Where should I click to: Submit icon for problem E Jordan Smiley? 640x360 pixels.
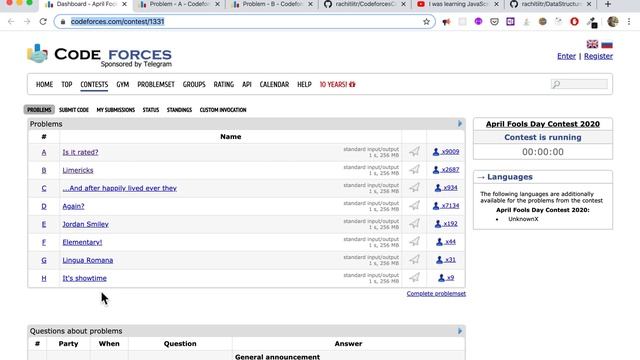pos(414,224)
